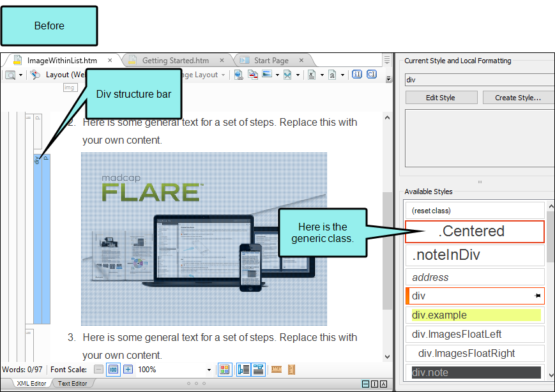Click the Edit Style button
The height and width of the screenshot is (392, 555).
click(x=441, y=98)
